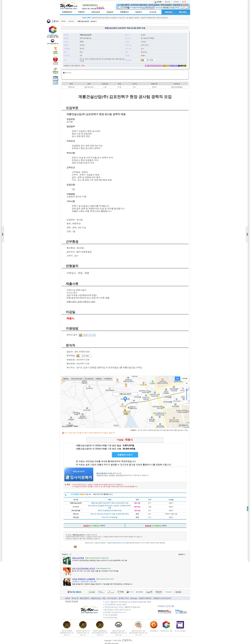This screenshot has width=250, height=644.
Task: Expand the right side panel arrow
Action: pos(247,234)
